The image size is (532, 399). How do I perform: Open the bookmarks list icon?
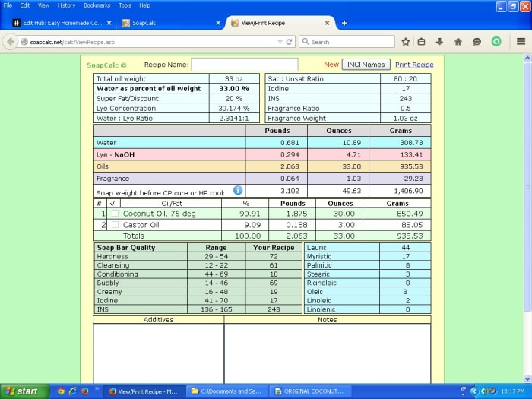[x=421, y=42]
